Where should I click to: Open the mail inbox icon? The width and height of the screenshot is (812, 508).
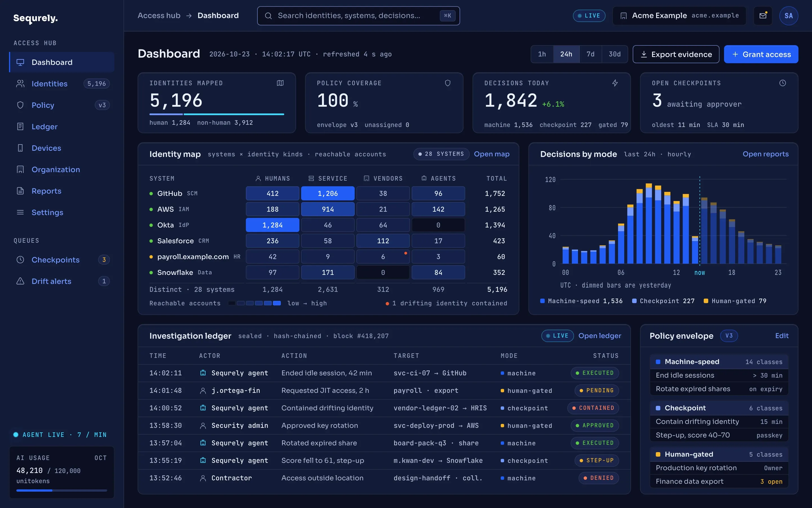click(x=763, y=16)
